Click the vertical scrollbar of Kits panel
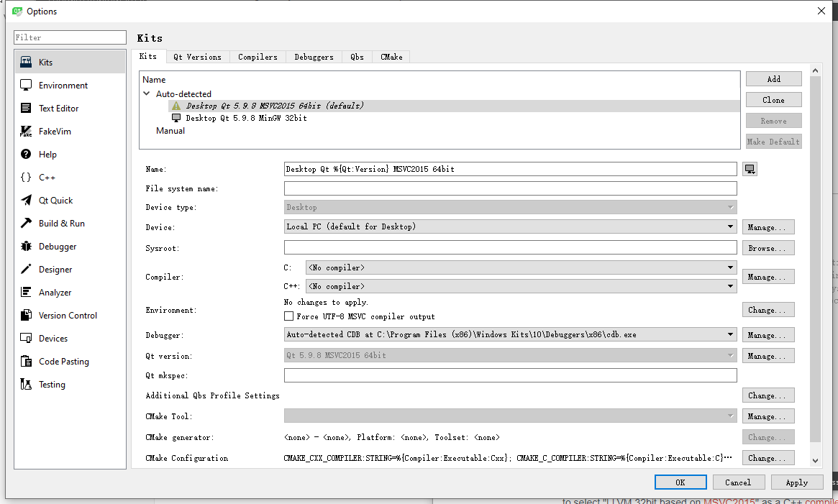Screen dimensions: 838x504 click(815, 260)
